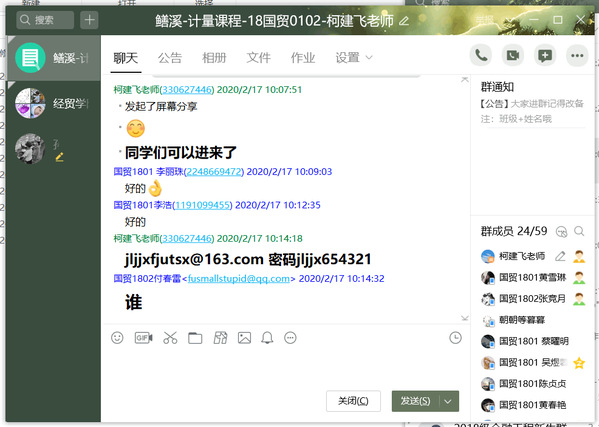
Task: Edit the group name pencil icon
Action: point(404,21)
